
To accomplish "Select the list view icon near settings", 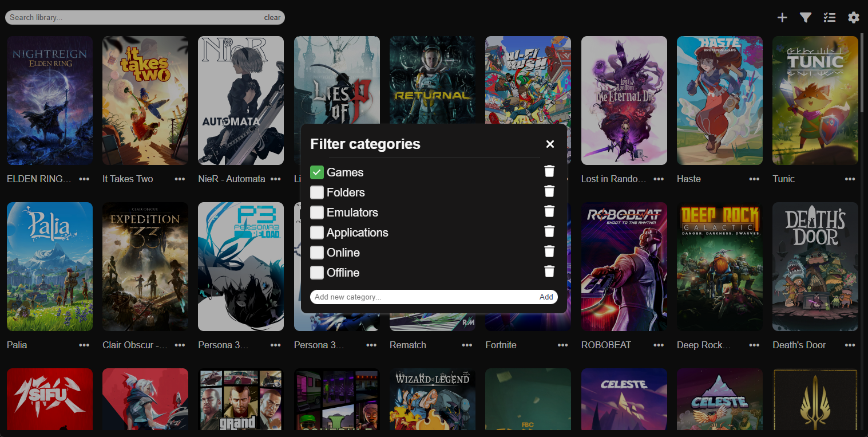I will (830, 17).
